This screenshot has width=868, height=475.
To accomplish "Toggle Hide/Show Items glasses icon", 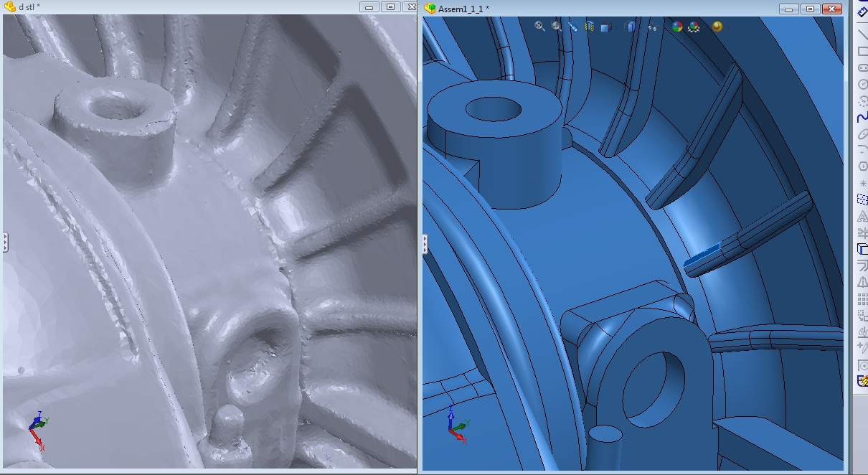I will click(652, 27).
